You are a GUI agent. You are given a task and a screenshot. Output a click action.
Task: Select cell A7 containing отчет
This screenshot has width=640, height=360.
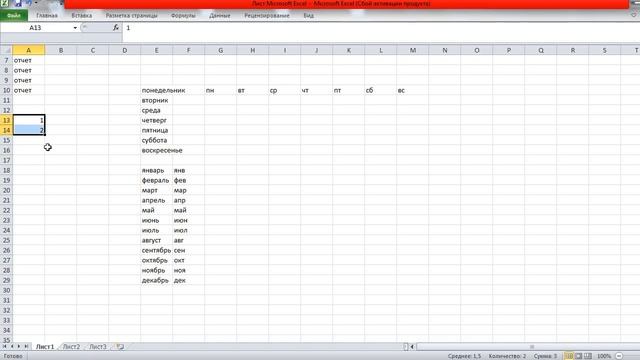(29, 60)
